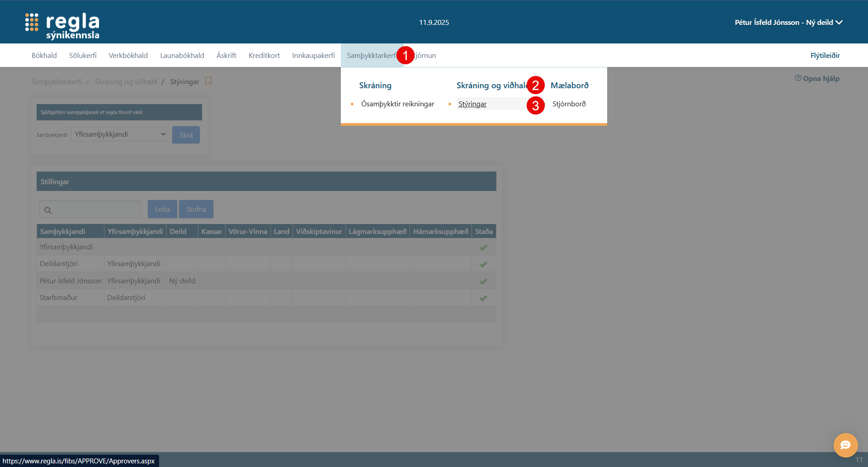
Task: Click the status checkmark for Pétur Ísfeld Jónsson
Action: 483,281
